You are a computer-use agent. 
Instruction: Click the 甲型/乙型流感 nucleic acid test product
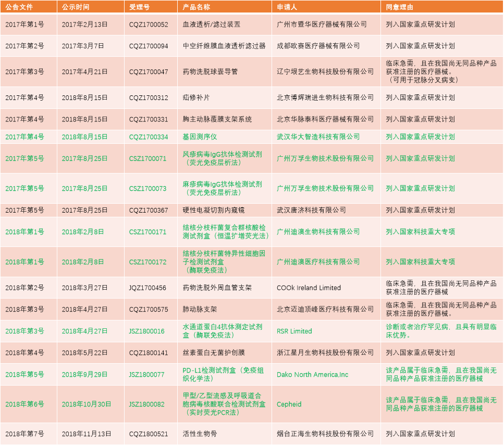click(x=224, y=404)
